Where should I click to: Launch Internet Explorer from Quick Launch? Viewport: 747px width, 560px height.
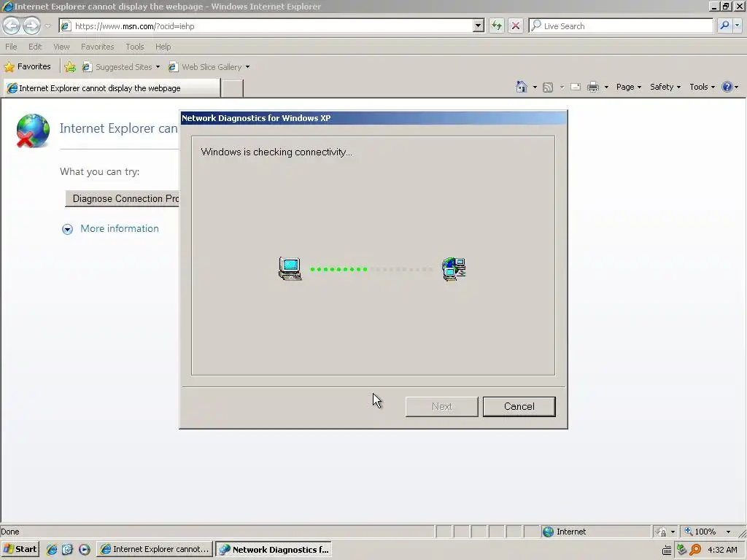point(52,550)
